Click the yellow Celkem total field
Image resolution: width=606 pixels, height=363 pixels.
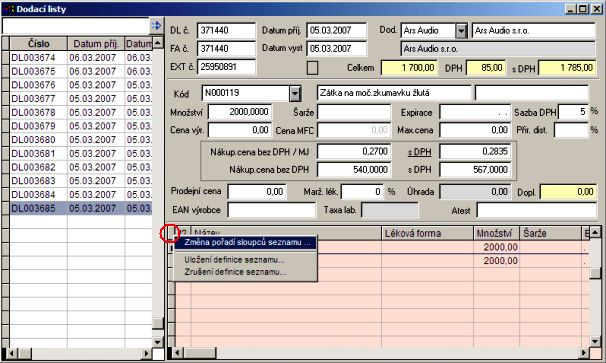[x=409, y=68]
